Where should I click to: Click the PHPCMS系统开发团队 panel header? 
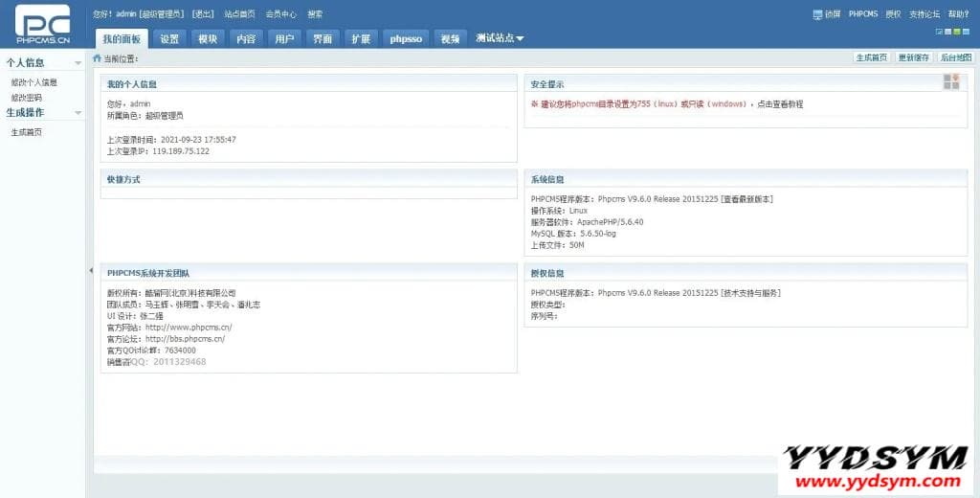(x=309, y=273)
